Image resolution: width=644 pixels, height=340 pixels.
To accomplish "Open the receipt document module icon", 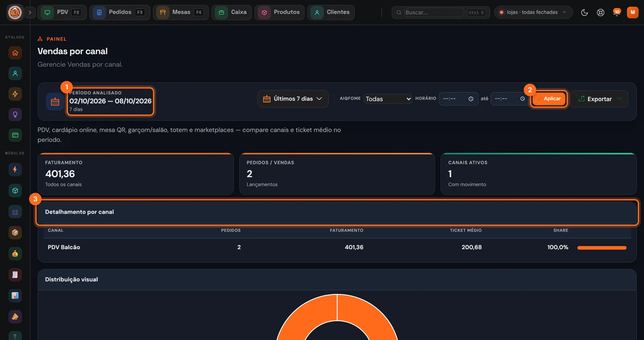I will pos(15,275).
